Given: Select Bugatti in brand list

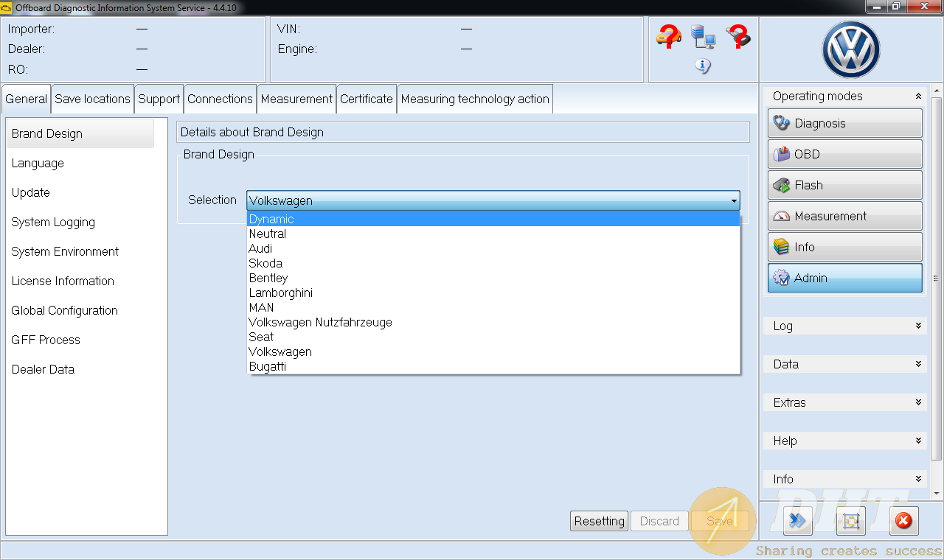Looking at the screenshot, I should 493,366.
